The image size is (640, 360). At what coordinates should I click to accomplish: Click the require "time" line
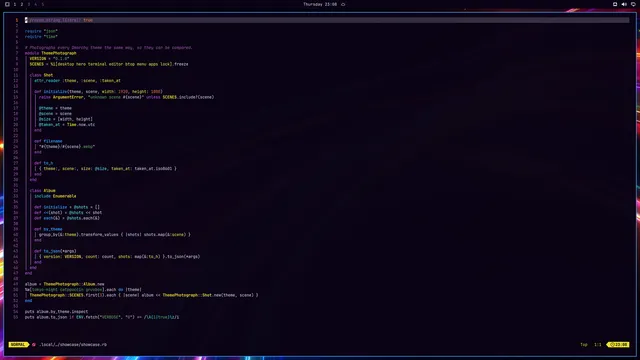41,36
